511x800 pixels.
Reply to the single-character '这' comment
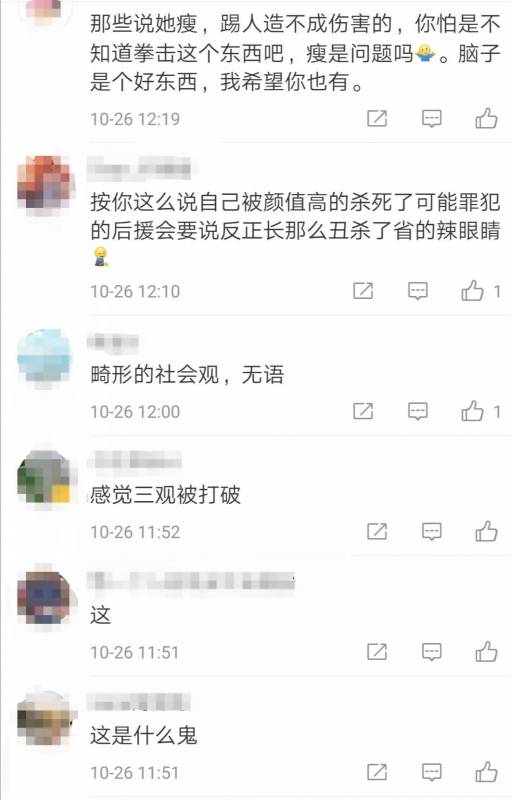[431, 652]
